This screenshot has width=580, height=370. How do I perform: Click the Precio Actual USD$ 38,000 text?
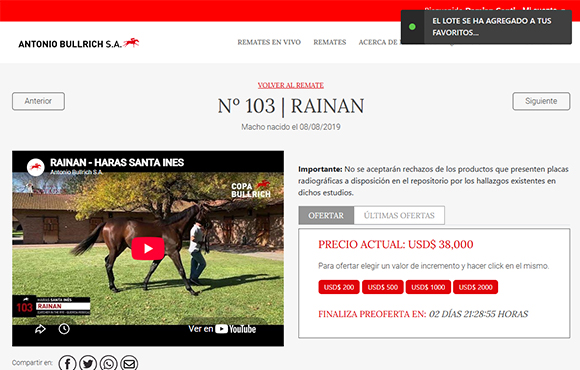point(395,244)
